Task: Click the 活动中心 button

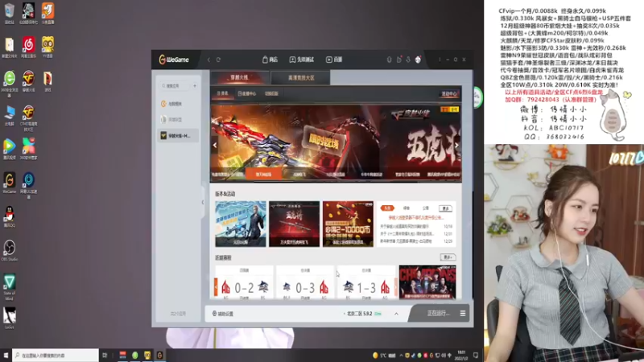Action: 449,93
